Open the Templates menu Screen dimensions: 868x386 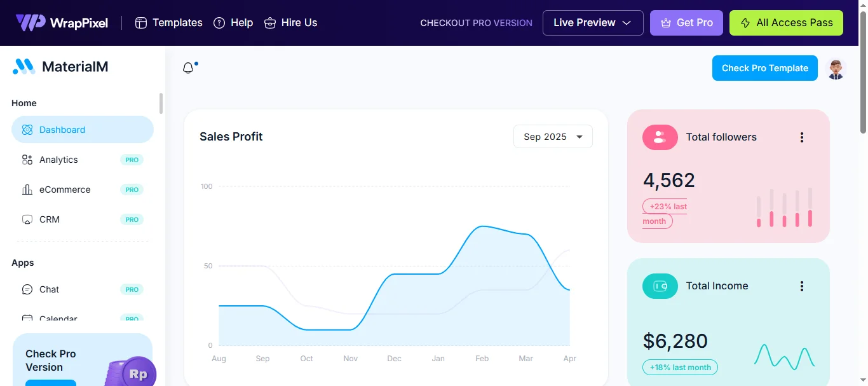[x=169, y=23]
